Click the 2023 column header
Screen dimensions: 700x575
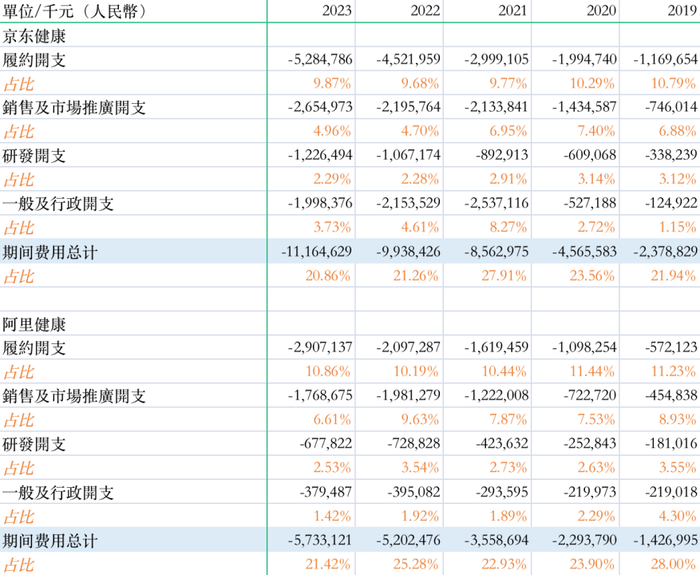[x=337, y=10]
